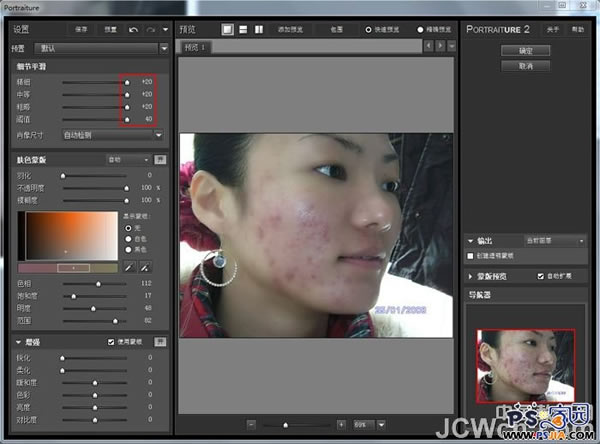Click the 确定 confirm button
Image resolution: width=600 pixels, height=444 pixels.
tap(525, 50)
